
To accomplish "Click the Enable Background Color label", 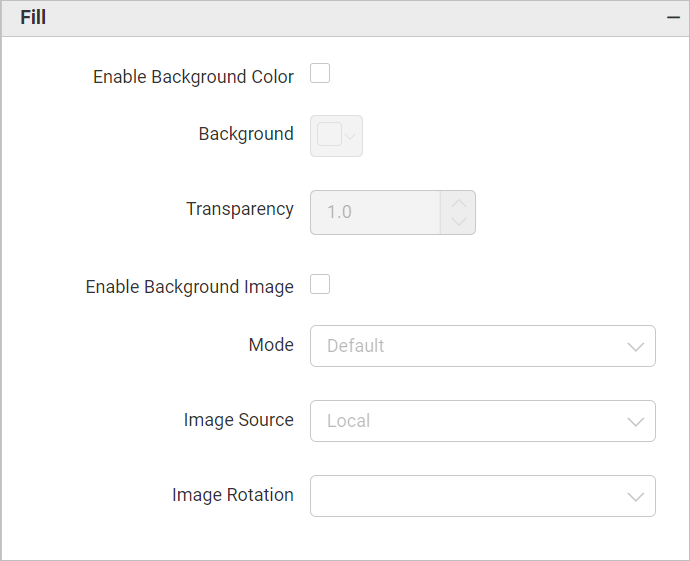I will pos(193,77).
